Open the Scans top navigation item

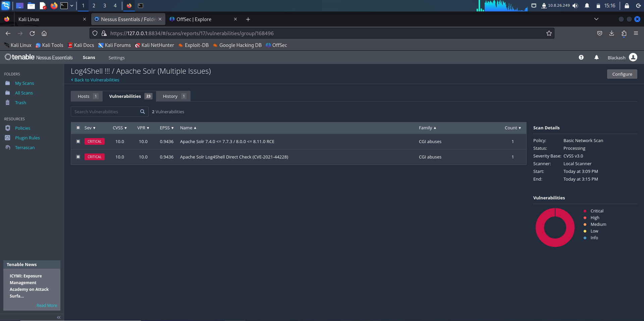click(x=89, y=58)
